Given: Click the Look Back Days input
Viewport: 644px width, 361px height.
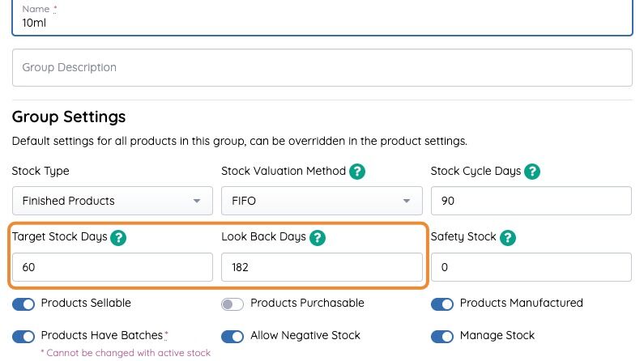Looking at the screenshot, I should click(x=321, y=267).
